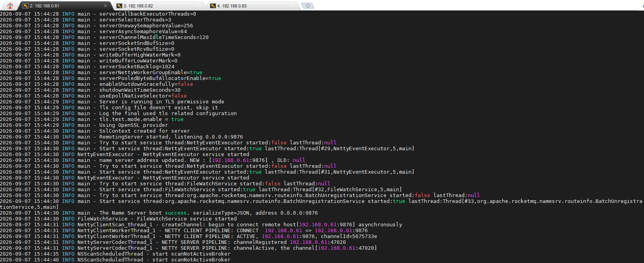Click the useEpollNativeSelector=false text
The height and width of the screenshot is (263, 644).
coord(143,96)
